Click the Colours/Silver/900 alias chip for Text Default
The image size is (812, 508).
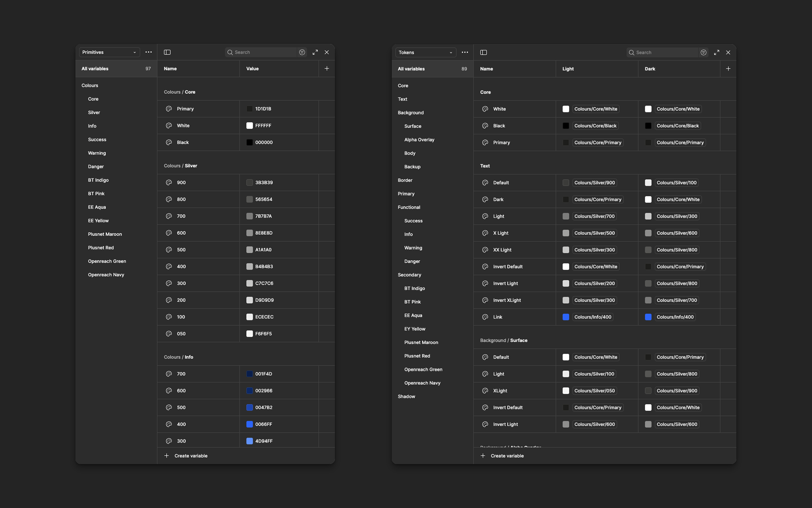[x=595, y=183]
